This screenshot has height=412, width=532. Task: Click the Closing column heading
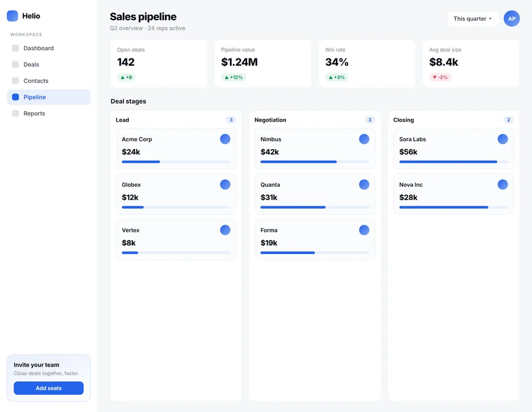(x=403, y=120)
